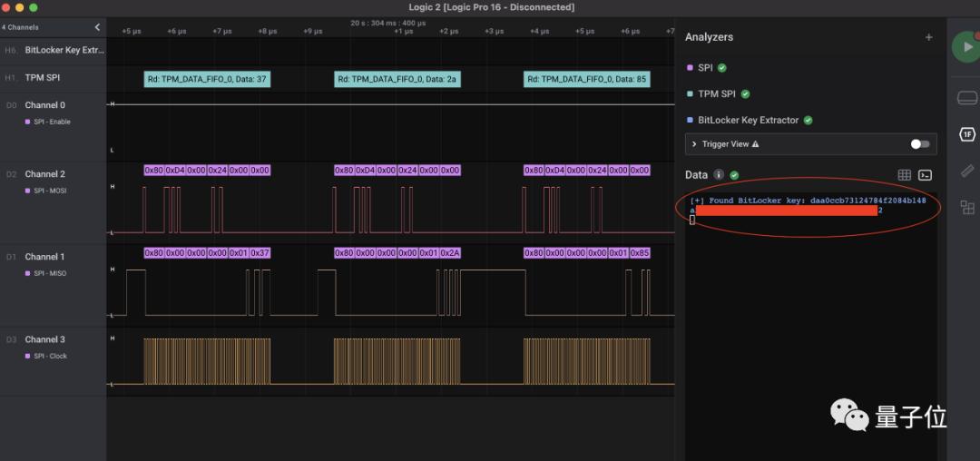The width and height of the screenshot is (980, 461).
Task: Select the Analyzers hexagon 1F sidebar icon
Action: (967, 134)
